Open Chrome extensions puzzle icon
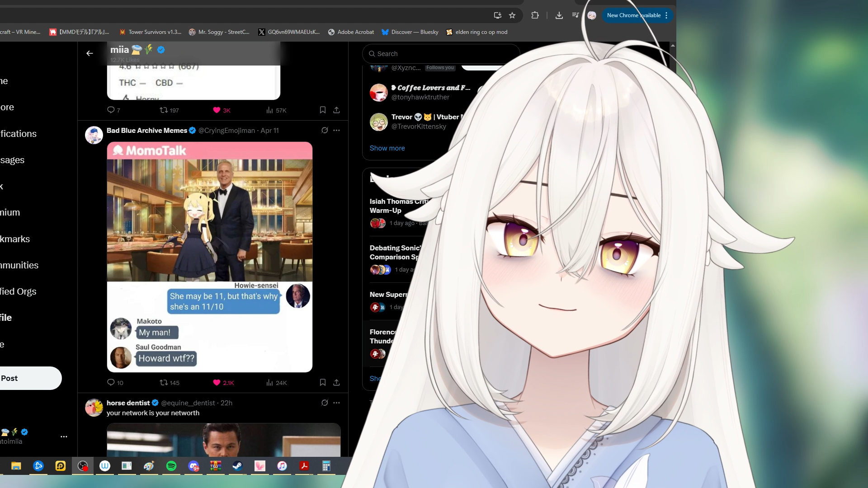868x488 pixels. [535, 15]
